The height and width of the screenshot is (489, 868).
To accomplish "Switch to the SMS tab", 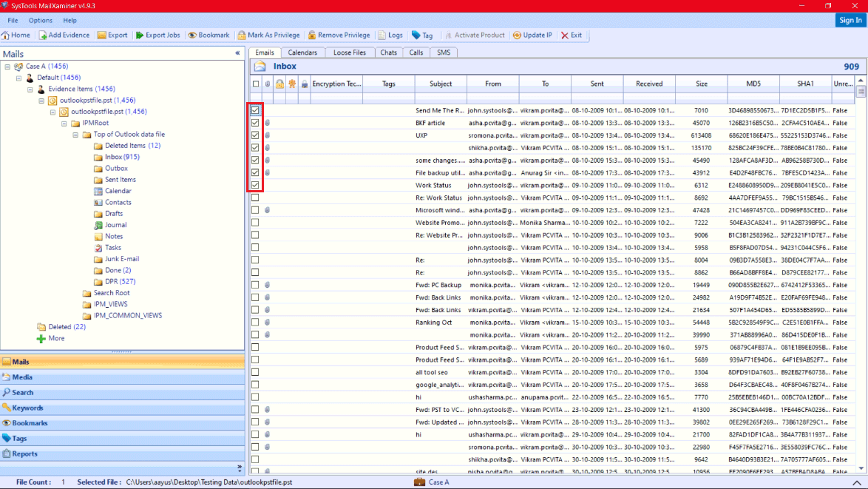I will click(x=444, y=53).
